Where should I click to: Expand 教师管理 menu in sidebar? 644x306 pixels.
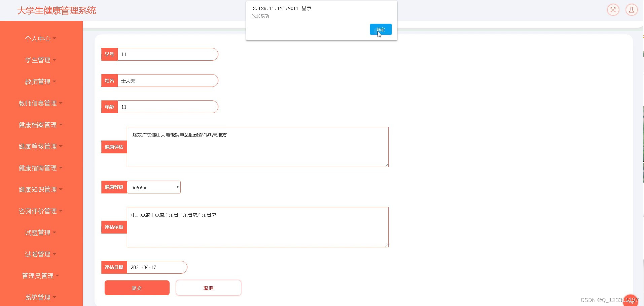(x=41, y=82)
